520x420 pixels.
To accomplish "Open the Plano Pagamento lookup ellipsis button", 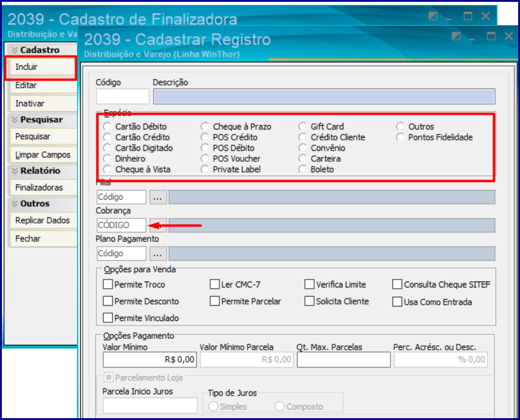I will point(158,253).
